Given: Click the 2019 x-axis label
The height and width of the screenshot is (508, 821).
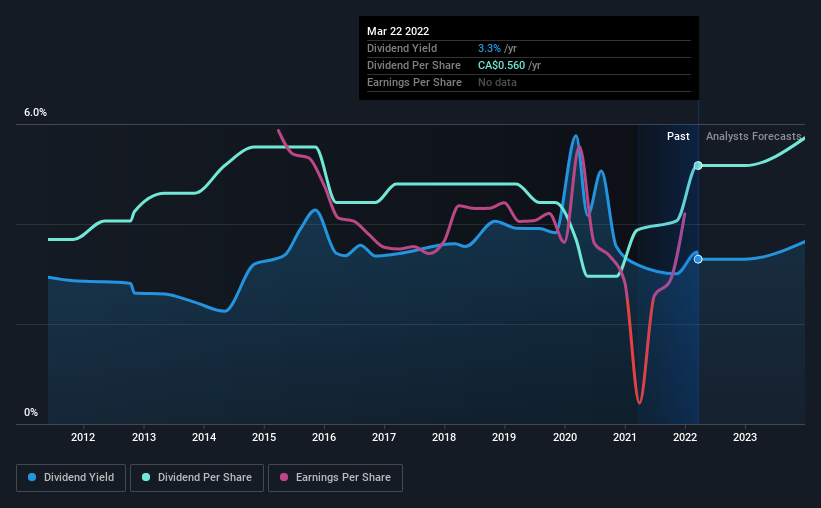Looking at the screenshot, I should 504,437.
